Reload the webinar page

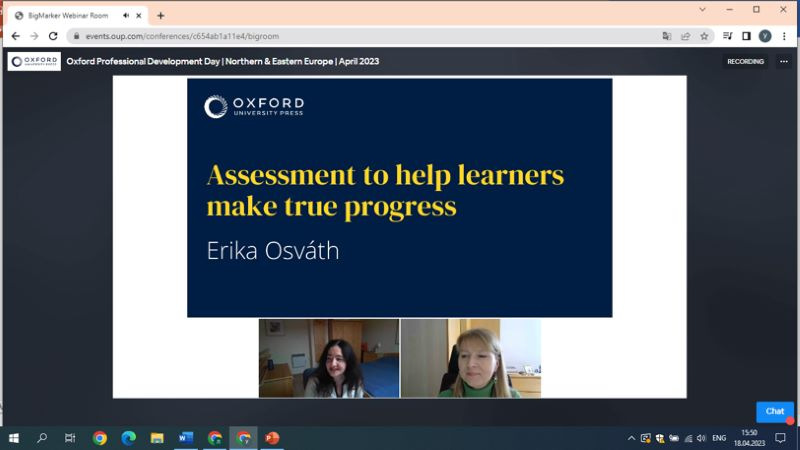(53, 36)
